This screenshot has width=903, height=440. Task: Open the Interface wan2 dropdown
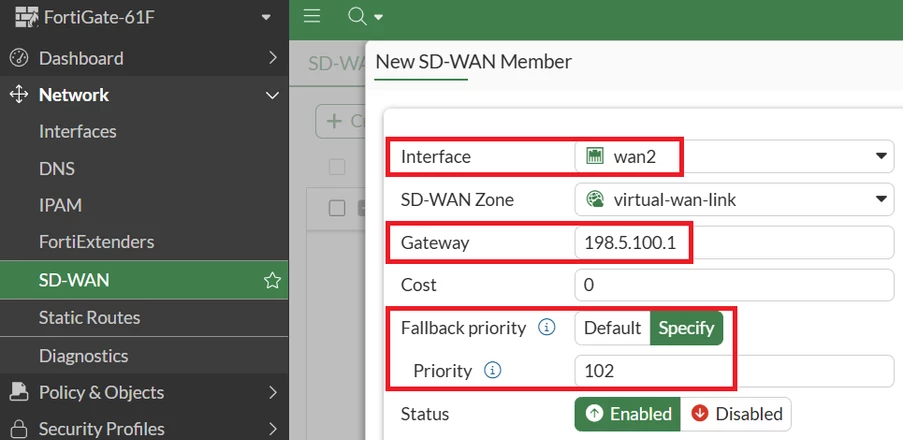734,156
